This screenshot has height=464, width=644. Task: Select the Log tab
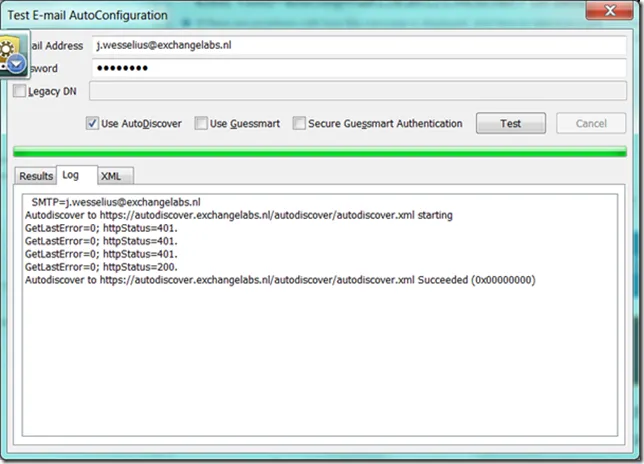76,175
